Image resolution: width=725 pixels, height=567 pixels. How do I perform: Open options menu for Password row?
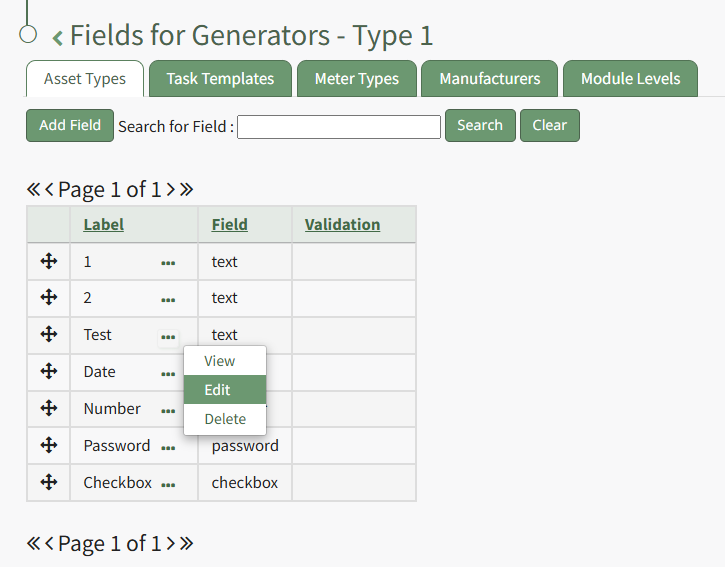[x=168, y=447]
